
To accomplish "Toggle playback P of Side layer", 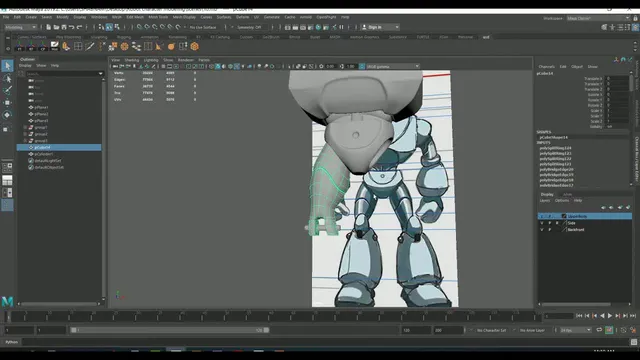I will click(549, 223).
